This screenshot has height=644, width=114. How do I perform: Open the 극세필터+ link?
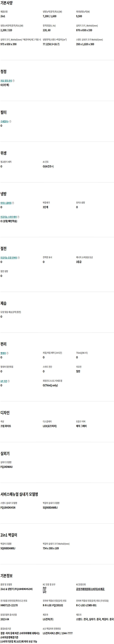[x=5, y=121]
